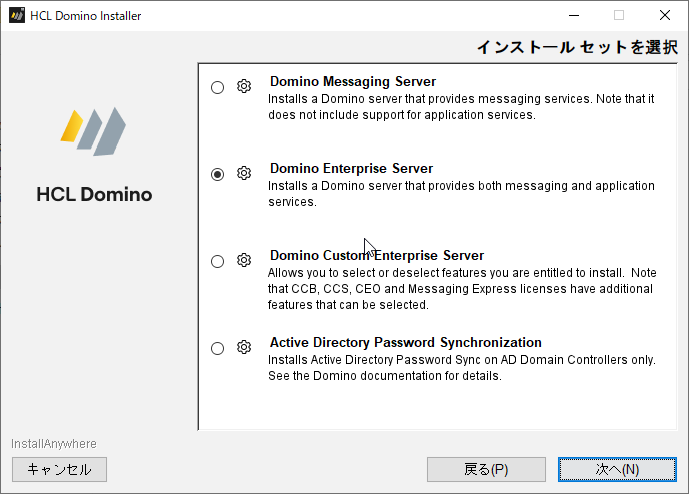The image size is (689, 494).
Task: Minimize the HCL Domino Installer window
Action: pos(574,15)
